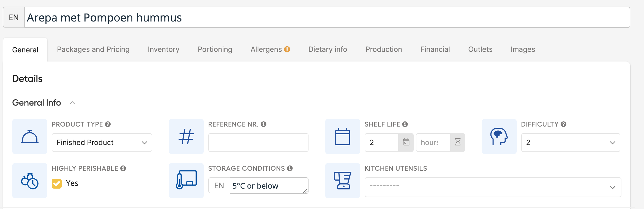
Task: Click the EN language tag in Storage Conditions
Action: [x=219, y=186]
